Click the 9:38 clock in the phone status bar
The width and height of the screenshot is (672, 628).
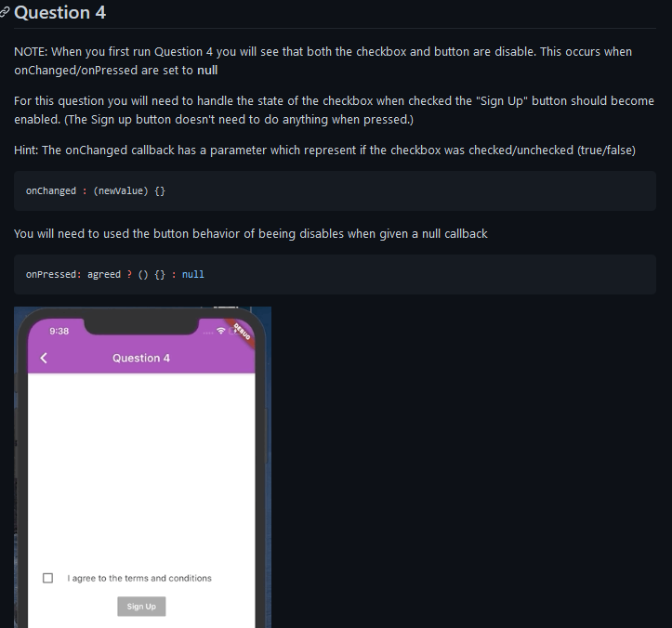click(59, 331)
